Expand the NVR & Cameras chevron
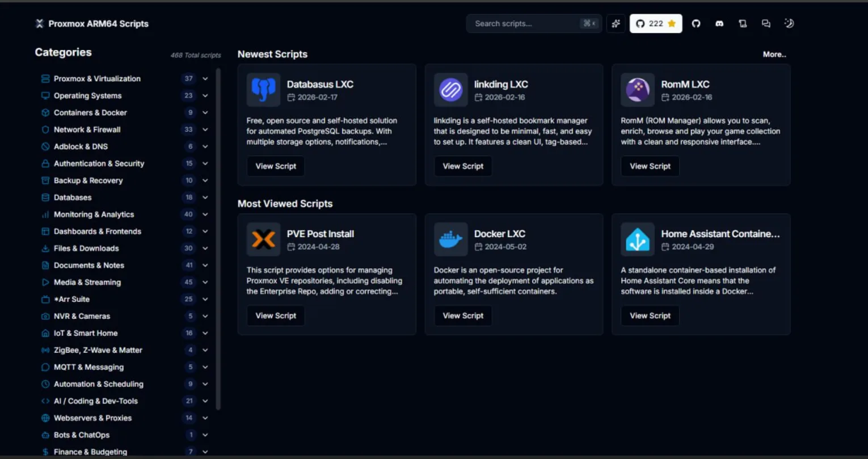868x459 pixels. (x=205, y=316)
